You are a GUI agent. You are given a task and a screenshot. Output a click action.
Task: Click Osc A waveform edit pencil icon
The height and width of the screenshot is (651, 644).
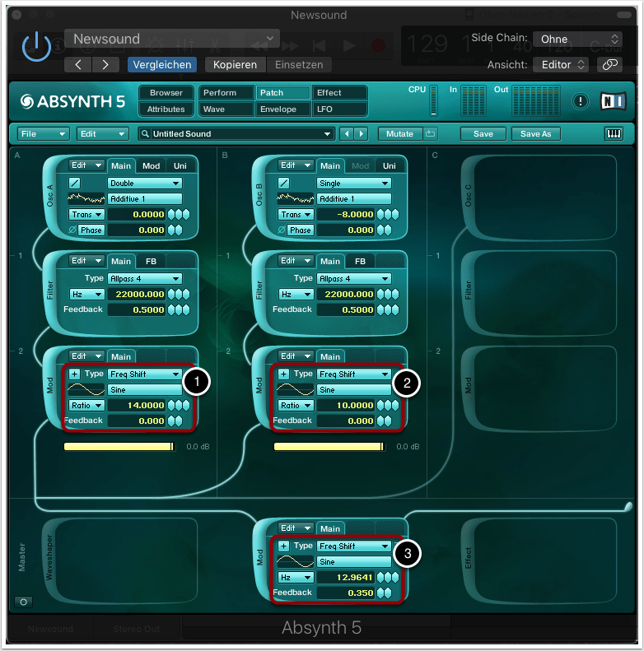(74, 183)
